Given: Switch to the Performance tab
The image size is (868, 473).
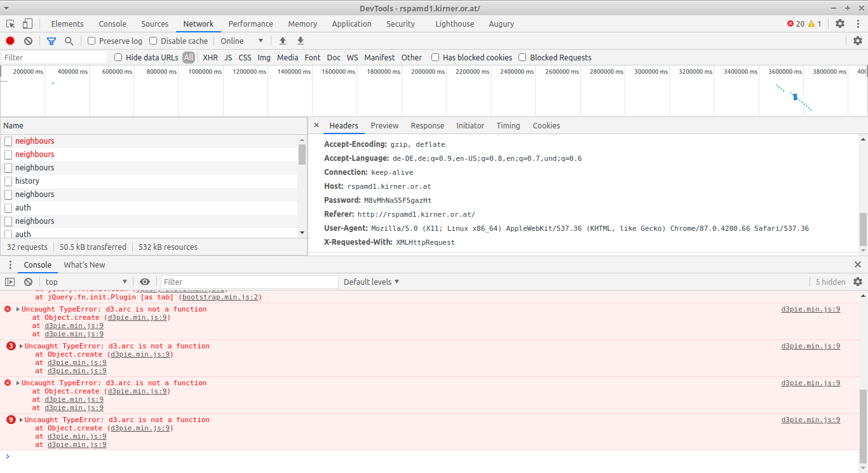Looking at the screenshot, I should click(x=250, y=24).
